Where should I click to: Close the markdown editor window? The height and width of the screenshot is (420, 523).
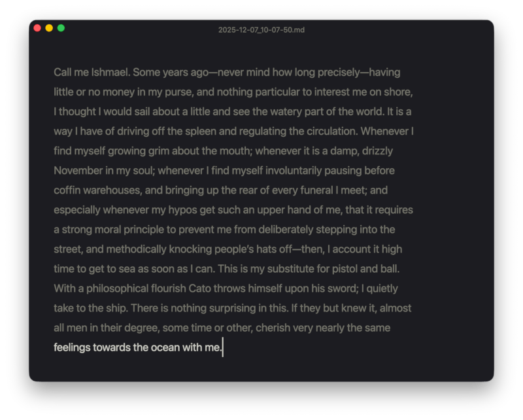37,28
